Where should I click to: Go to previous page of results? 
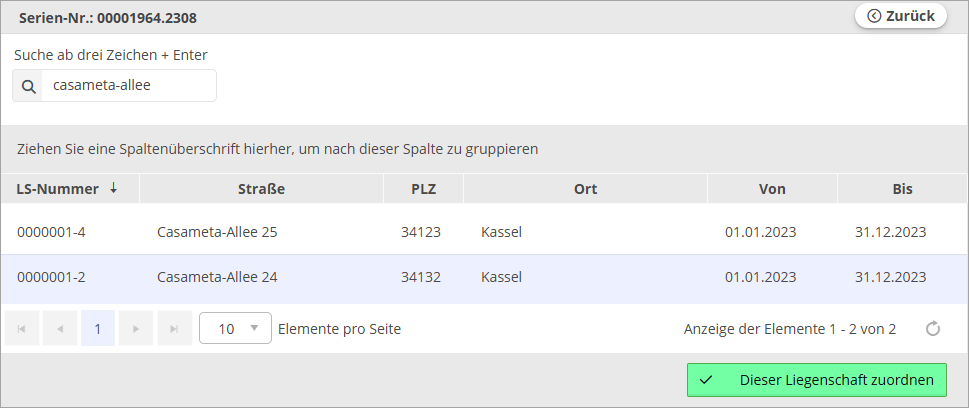60,328
